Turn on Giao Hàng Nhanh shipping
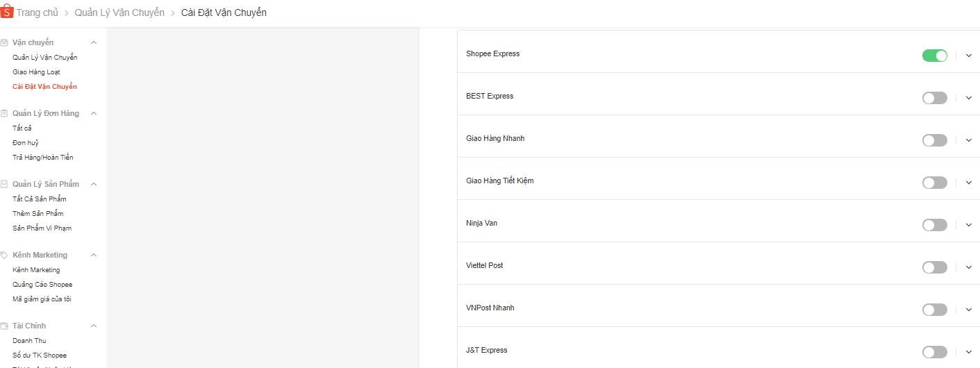Screen dimensions: 980x368 (x=934, y=140)
